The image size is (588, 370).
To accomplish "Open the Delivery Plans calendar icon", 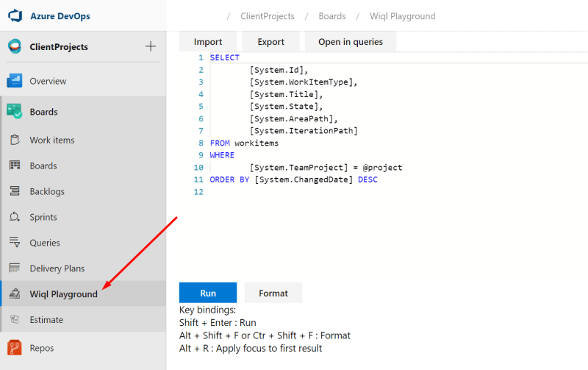I will point(15,268).
